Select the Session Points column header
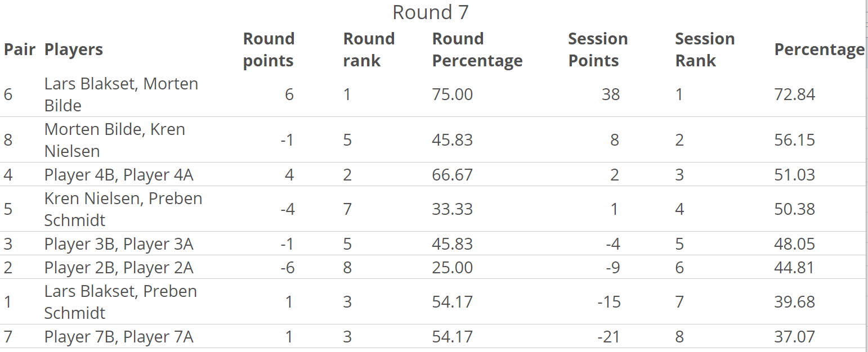 597,49
